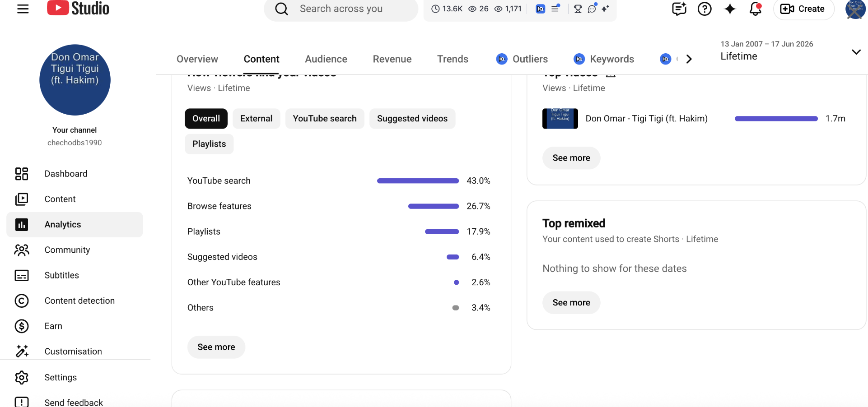Viewport: 868px width, 407px height.
Task: Click the search magnifier icon
Action: click(x=281, y=9)
